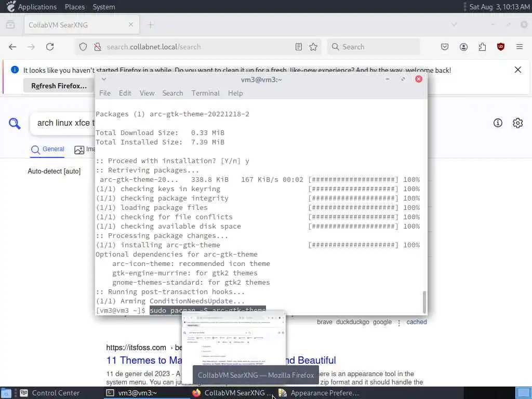Open the System menu in the panel
This screenshot has width=532, height=399.
click(104, 7)
